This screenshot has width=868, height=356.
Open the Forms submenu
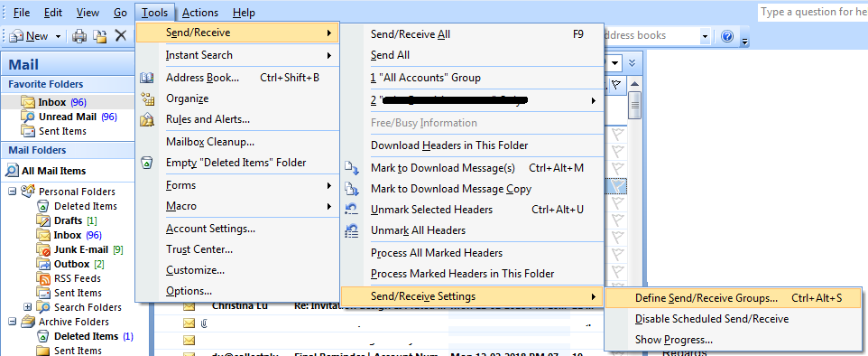coord(237,185)
